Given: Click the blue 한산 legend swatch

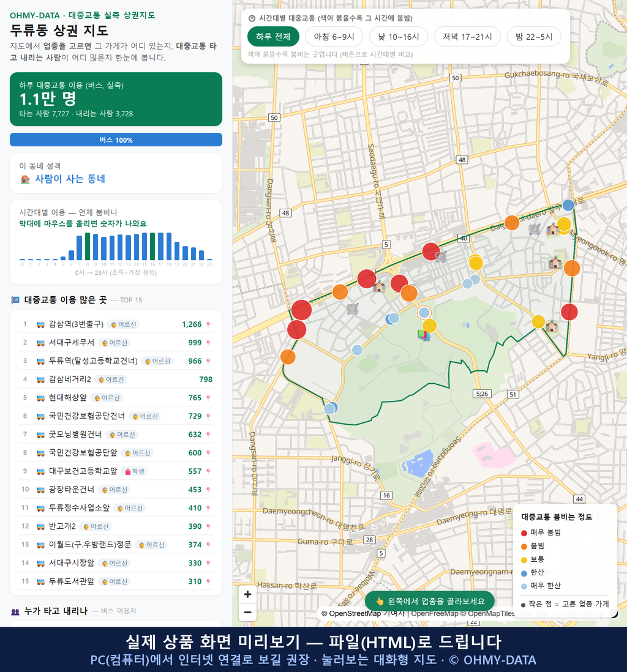Looking at the screenshot, I should coord(524,573).
